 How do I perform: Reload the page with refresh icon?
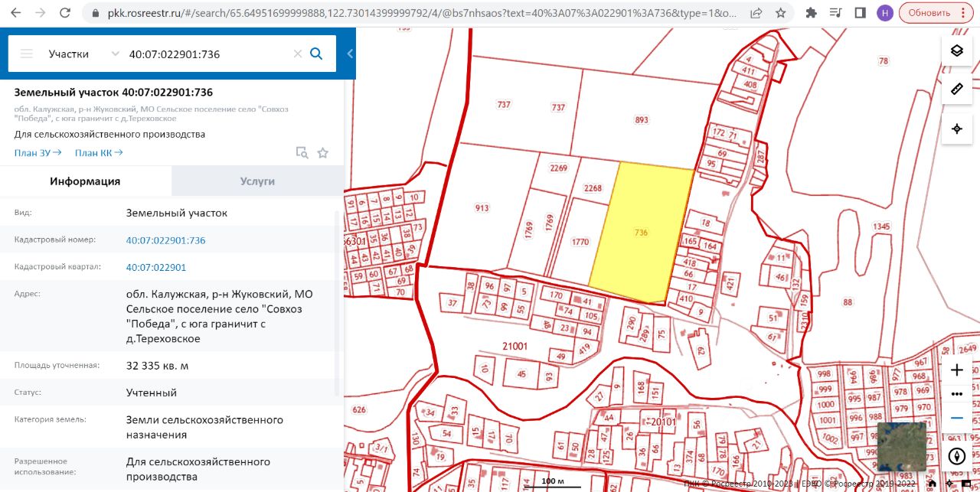pyautogui.click(x=66, y=13)
